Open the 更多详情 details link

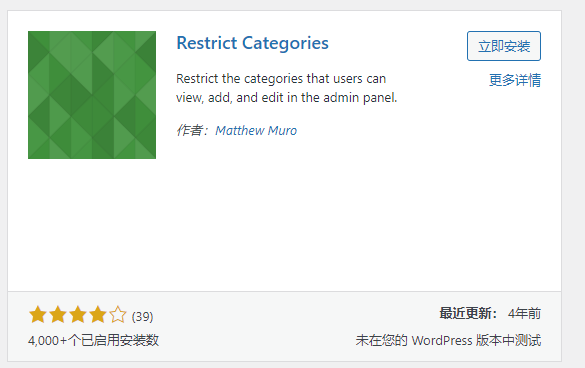tap(514, 80)
